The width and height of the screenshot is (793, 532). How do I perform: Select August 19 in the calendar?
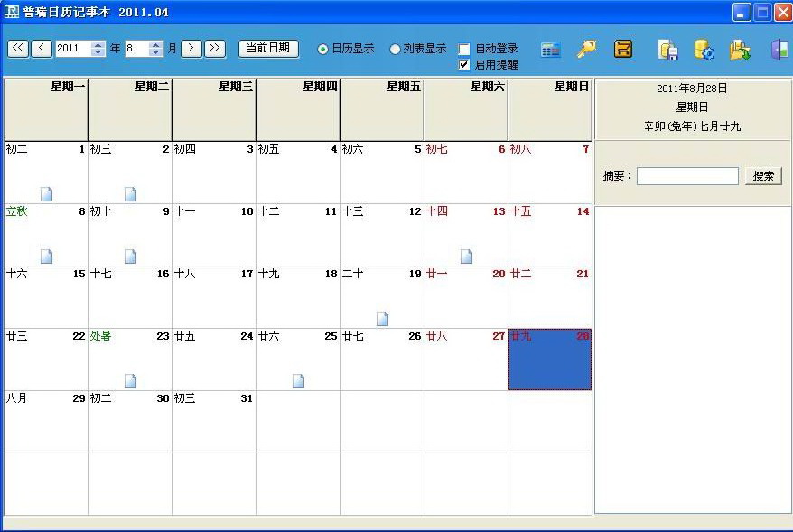[382, 296]
